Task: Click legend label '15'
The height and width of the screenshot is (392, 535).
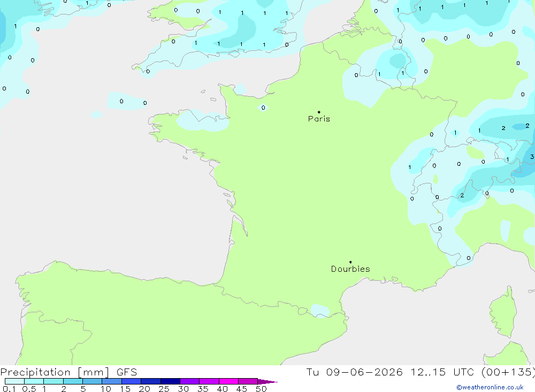Action: coord(125,389)
